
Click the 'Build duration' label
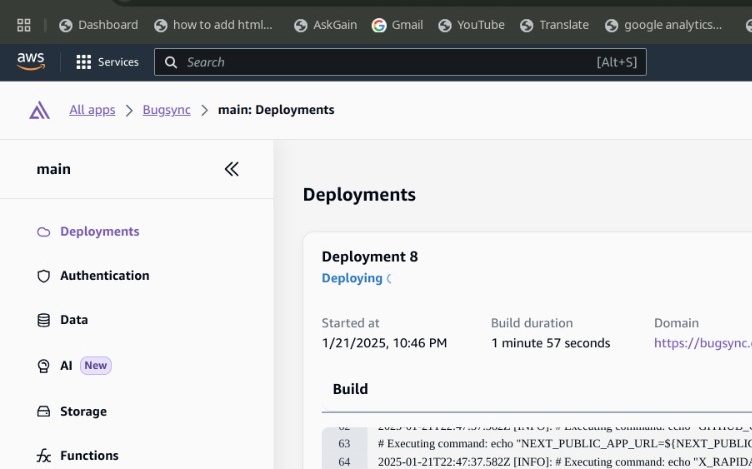click(532, 323)
